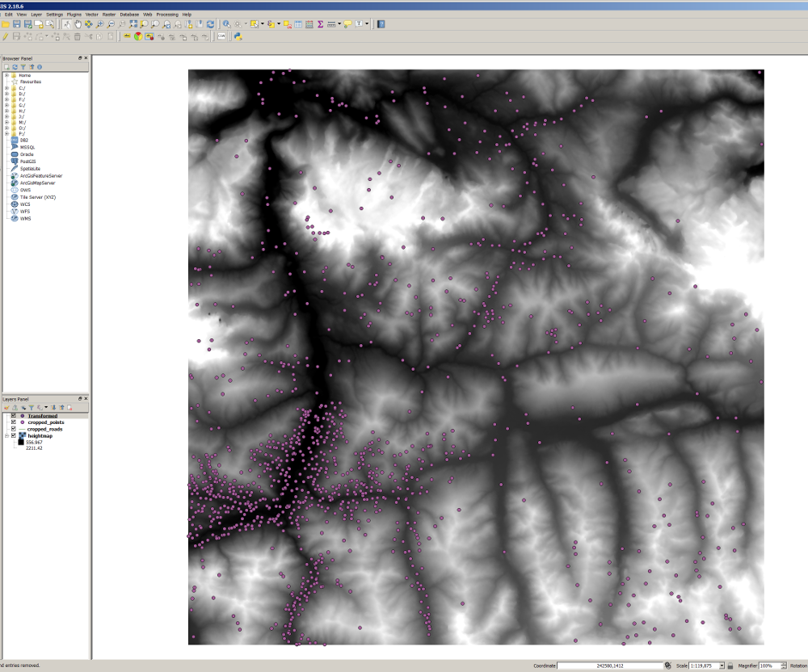Open the attribute table icon
The height and width of the screenshot is (672, 808).
tap(299, 24)
